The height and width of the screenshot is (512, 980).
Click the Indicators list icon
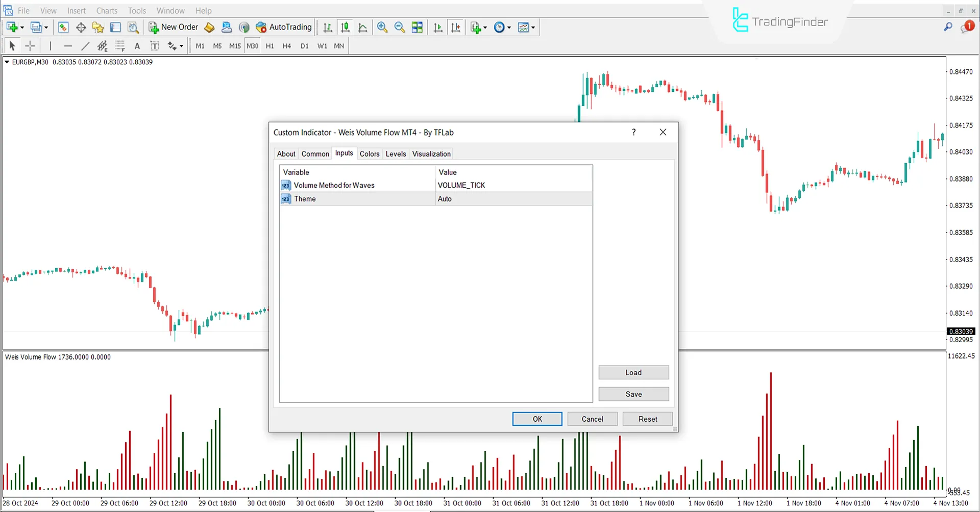476,27
